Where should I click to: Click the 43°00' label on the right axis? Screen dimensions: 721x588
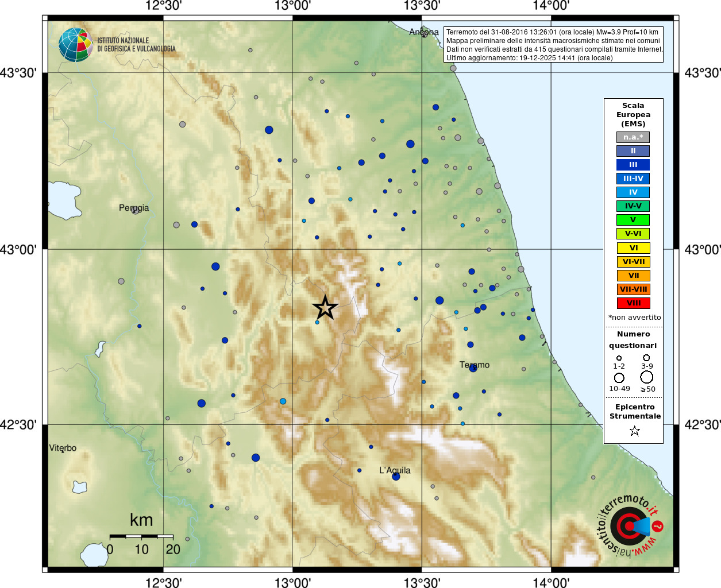point(703,250)
